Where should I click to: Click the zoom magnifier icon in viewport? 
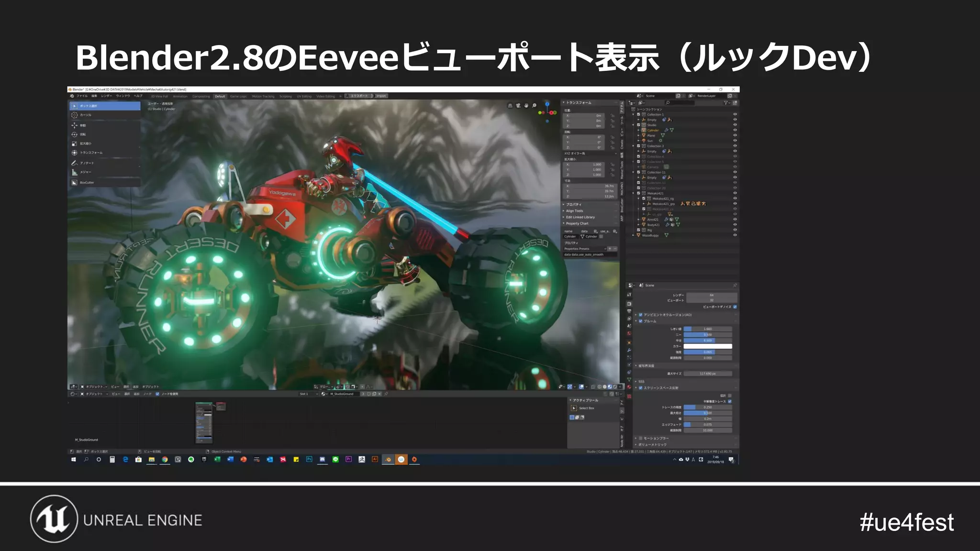534,106
